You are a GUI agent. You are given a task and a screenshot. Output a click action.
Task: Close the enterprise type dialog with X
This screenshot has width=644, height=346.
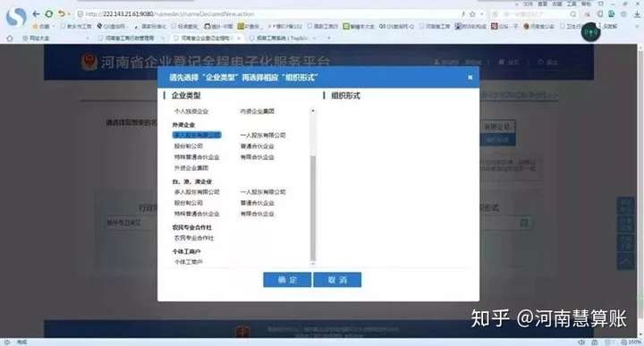point(470,77)
